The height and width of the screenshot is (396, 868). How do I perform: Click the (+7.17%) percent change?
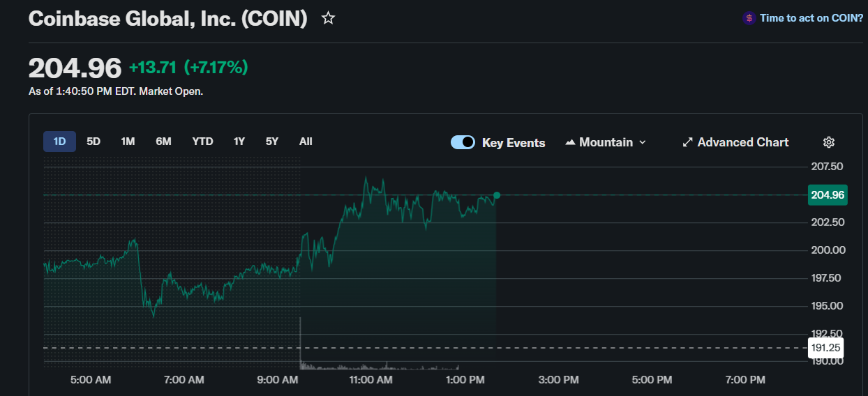pos(216,68)
